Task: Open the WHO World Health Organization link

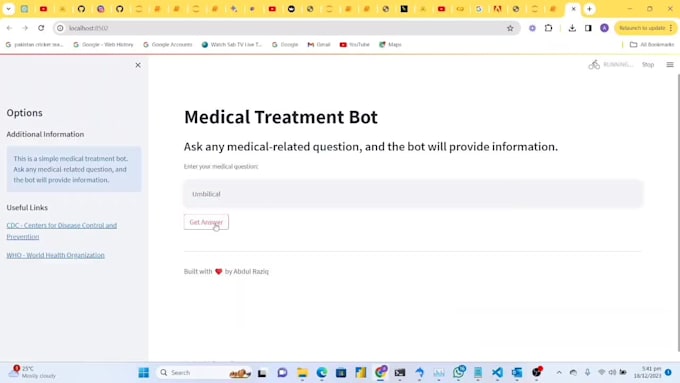Action: tap(56, 255)
